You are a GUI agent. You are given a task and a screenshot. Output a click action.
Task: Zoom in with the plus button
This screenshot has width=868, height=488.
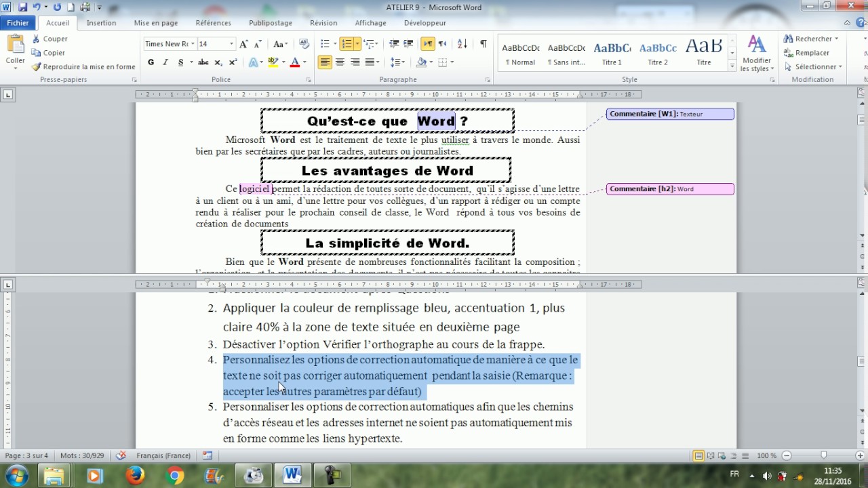tap(861, 455)
